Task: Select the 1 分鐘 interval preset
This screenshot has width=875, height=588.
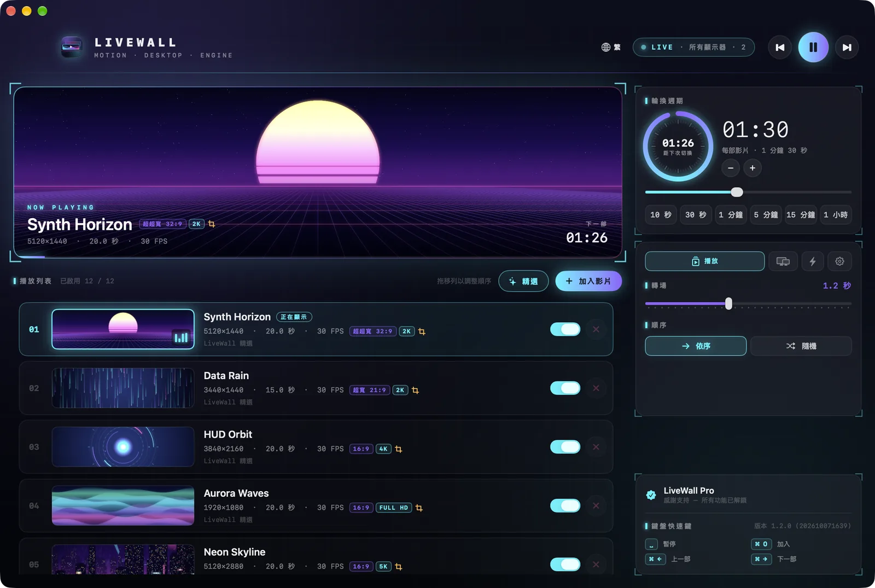Action: pos(731,215)
